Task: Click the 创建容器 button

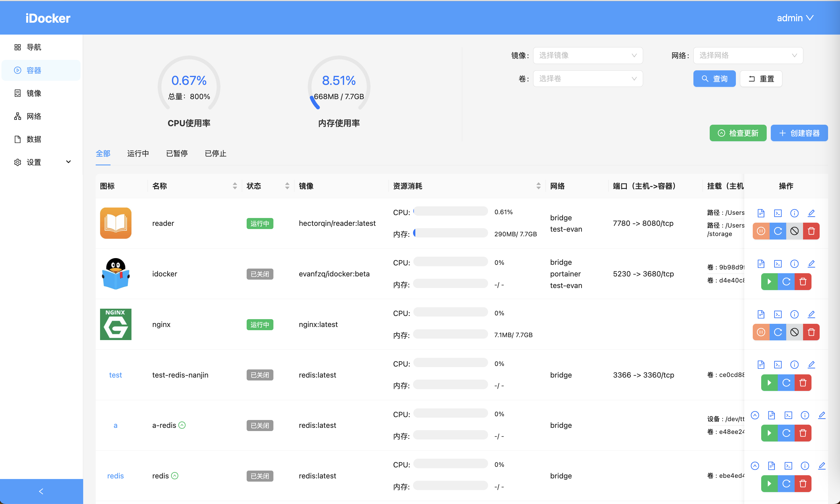Action: tap(799, 133)
